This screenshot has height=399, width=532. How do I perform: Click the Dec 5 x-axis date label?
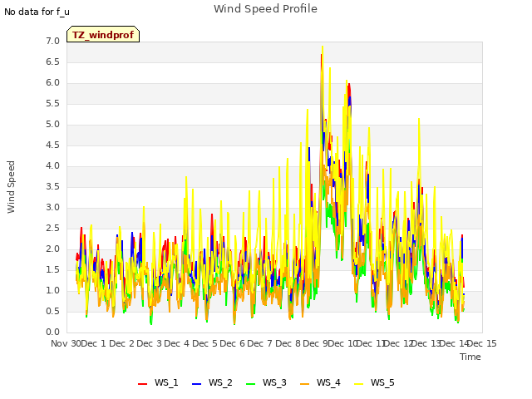tap(204, 343)
